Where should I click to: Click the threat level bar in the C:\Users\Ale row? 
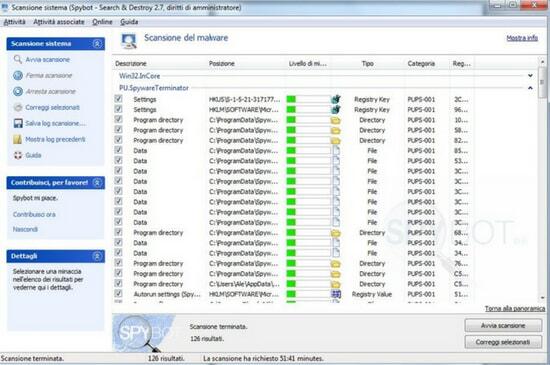point(308,284)
